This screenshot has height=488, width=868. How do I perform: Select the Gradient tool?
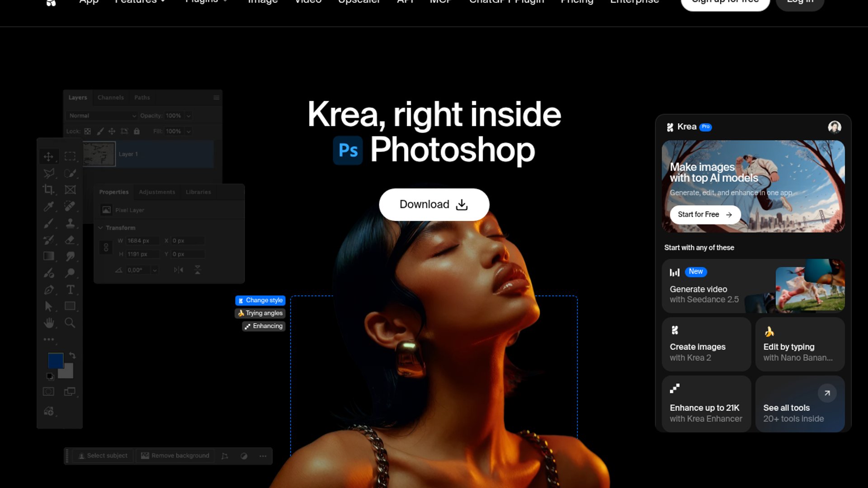tap(48, 256)
